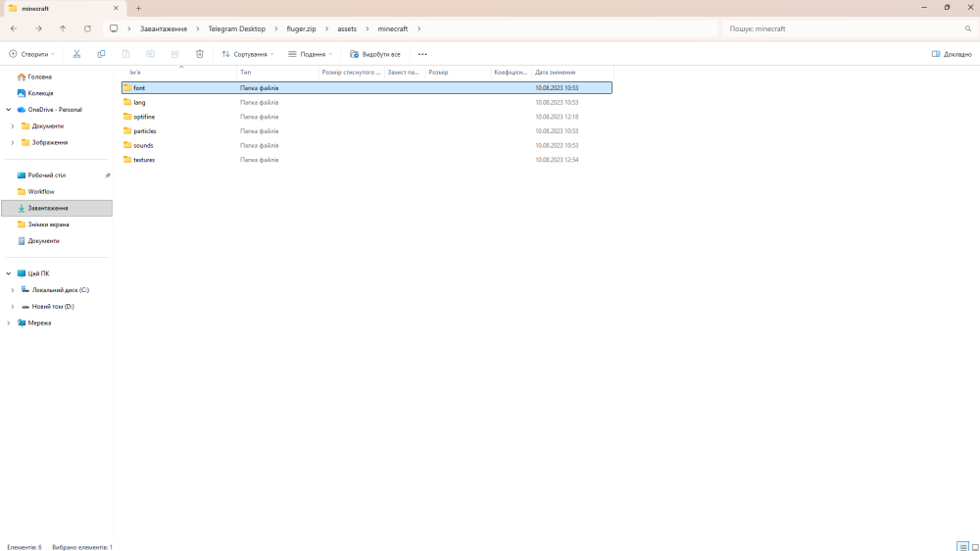Screen dimensions: 980x551
Task: Go forward with the right arrow
Action: pos(38,28)
